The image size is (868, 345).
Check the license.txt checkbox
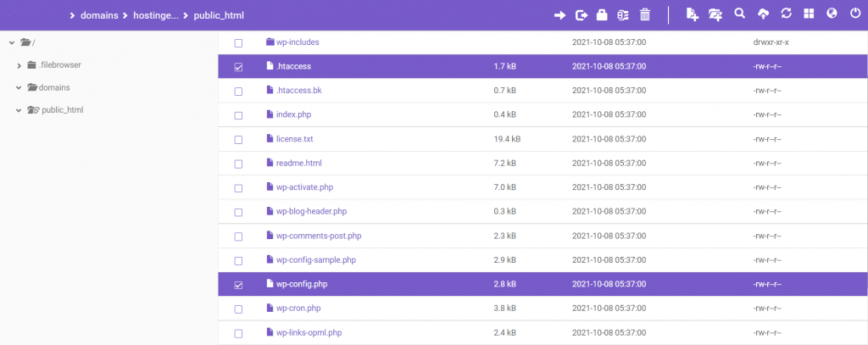238,140
